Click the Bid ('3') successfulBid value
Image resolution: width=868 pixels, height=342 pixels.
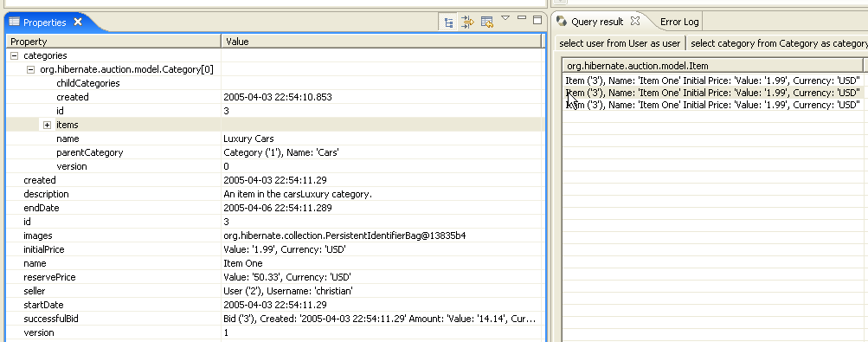[380, 319]
